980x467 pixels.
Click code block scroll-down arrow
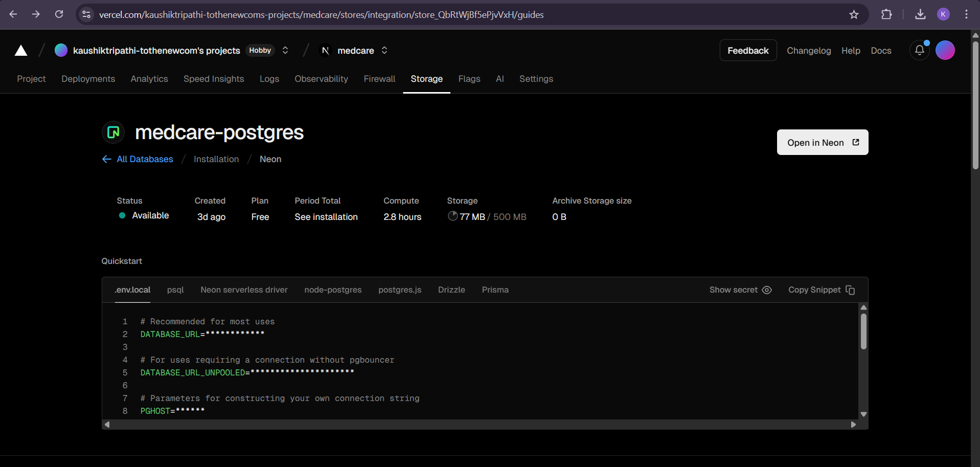coord(863,414)
